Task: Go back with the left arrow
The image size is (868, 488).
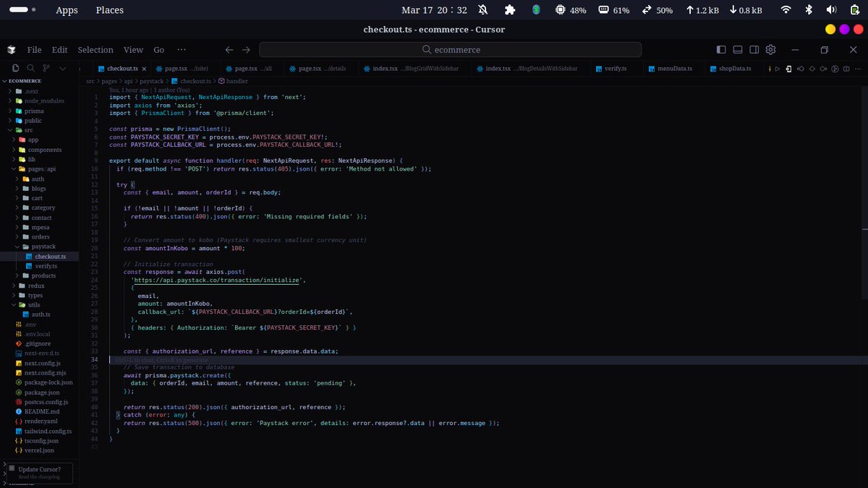Action: 229,50
